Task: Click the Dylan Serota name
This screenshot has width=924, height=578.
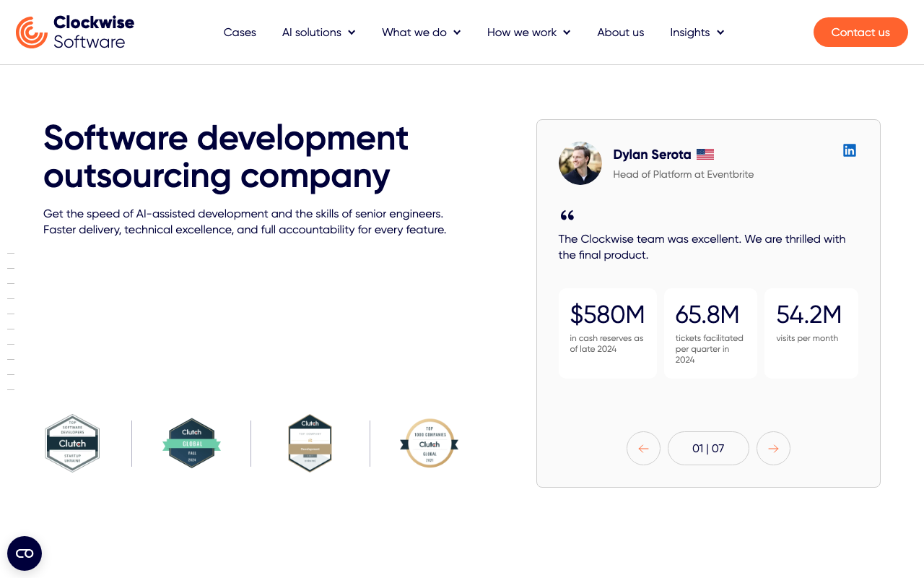Action: (x=652, y=155)
